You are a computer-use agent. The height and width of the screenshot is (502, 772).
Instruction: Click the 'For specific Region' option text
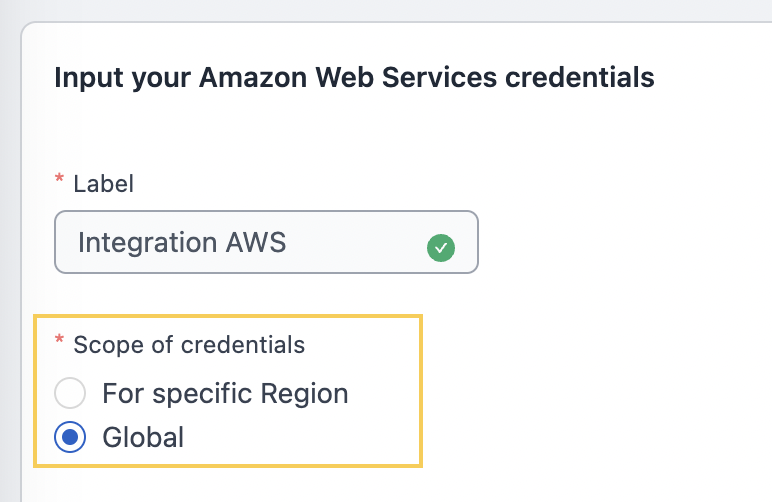225,393
